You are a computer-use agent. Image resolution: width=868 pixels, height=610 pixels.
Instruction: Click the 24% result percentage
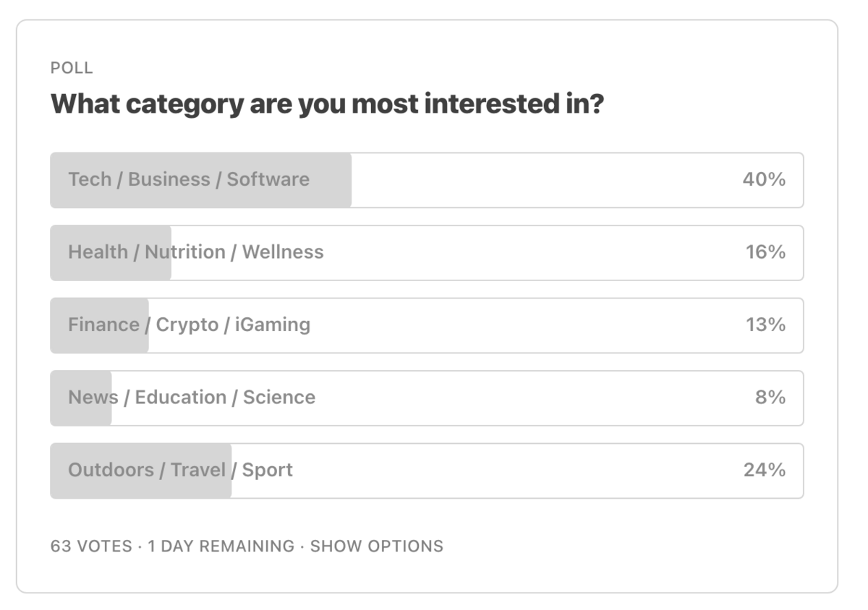coord(765,470)
